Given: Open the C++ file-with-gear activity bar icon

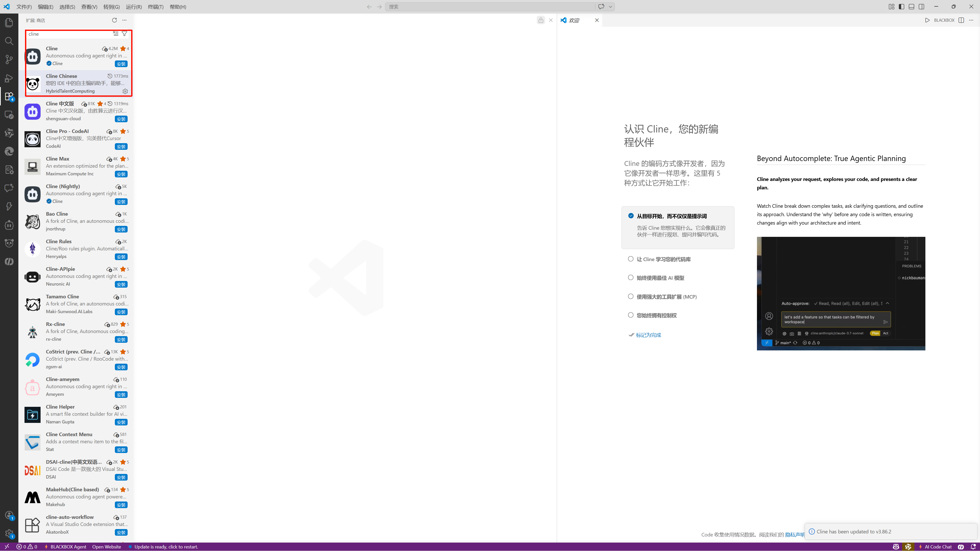Looking at the screenshot, I should click(9, 170).
